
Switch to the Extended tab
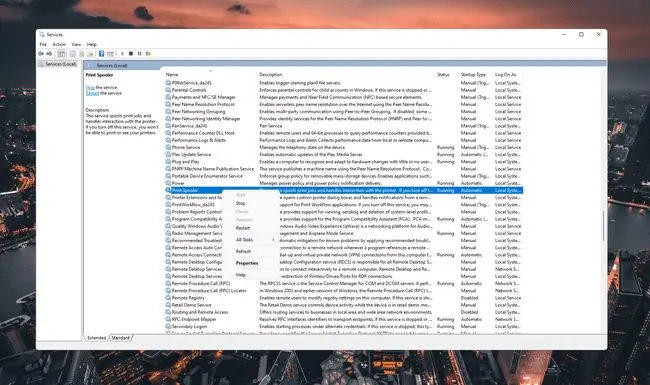[97, 338]
